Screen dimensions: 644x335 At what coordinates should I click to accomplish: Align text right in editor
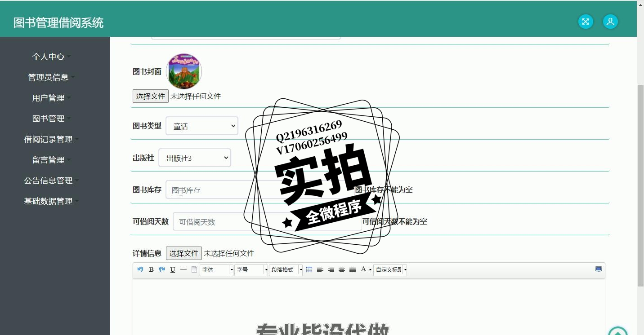point(331,269)
